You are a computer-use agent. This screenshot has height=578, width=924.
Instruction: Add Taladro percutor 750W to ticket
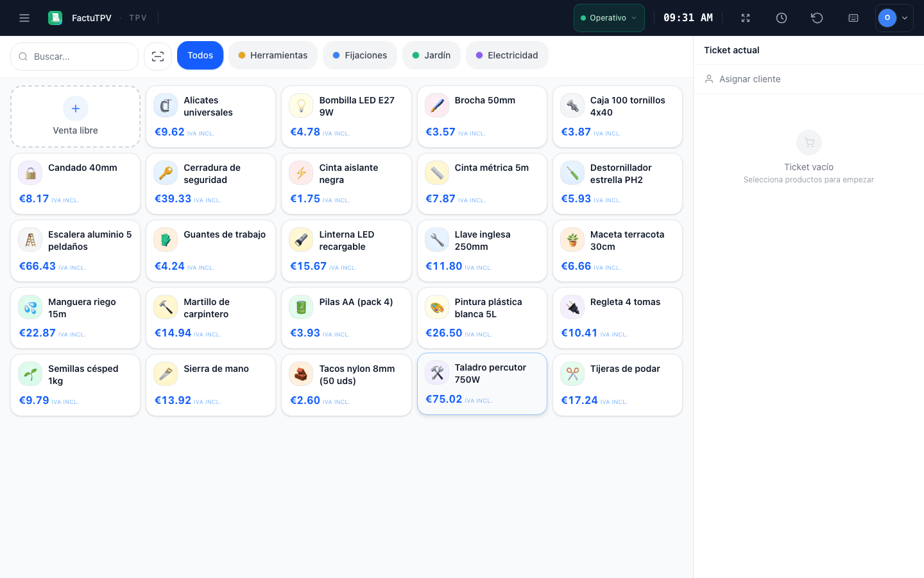[482, 383]
